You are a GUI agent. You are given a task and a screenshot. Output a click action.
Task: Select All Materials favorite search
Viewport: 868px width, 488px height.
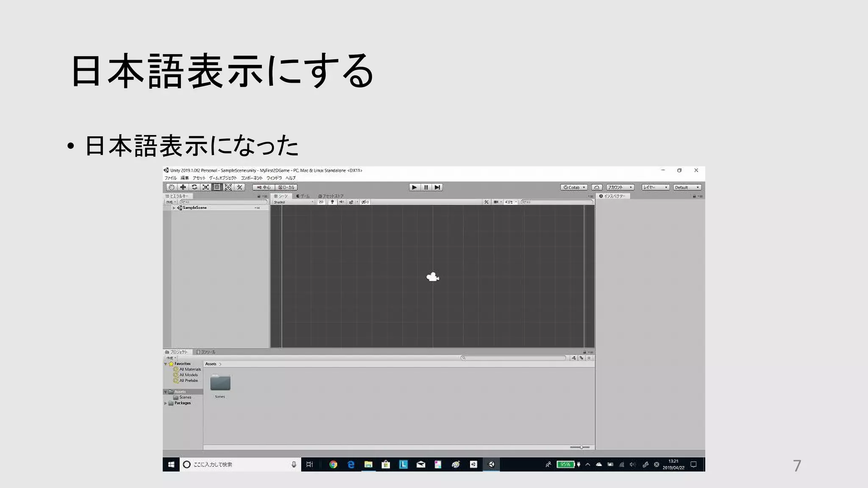(x=187, y=369)
